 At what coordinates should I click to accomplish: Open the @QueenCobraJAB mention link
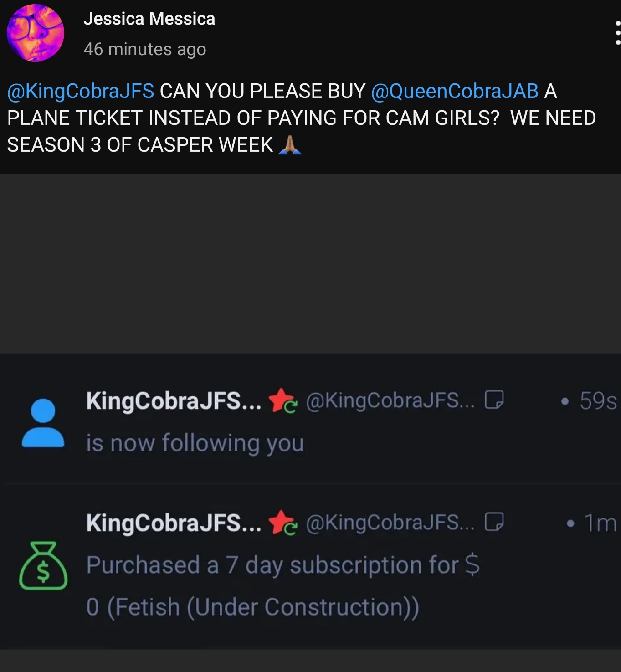(455, 91)
